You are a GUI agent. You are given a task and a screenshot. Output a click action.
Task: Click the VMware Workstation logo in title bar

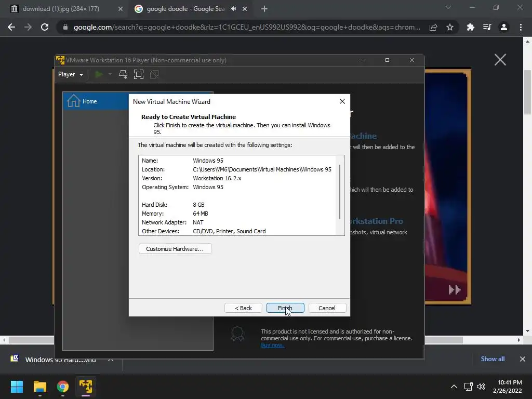point(60,60)
